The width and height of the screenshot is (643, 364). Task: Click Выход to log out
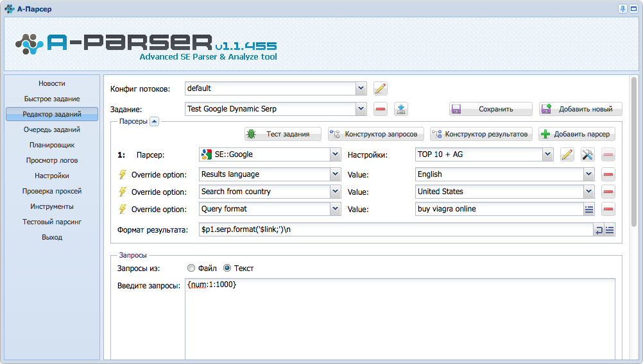52,237
